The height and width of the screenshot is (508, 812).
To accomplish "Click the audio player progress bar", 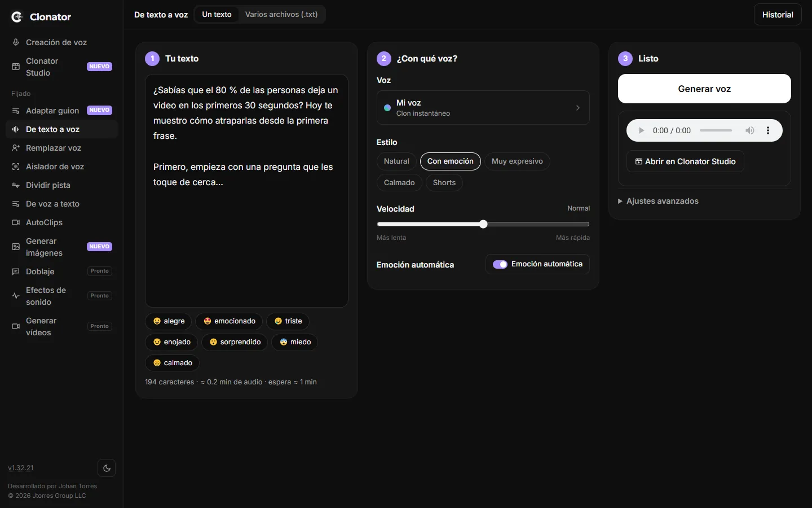I will pyautogui.click(x=716, y=130).
